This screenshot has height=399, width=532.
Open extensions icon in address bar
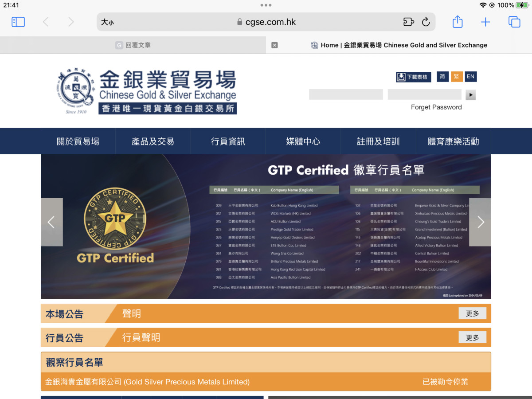coord(408,22)
